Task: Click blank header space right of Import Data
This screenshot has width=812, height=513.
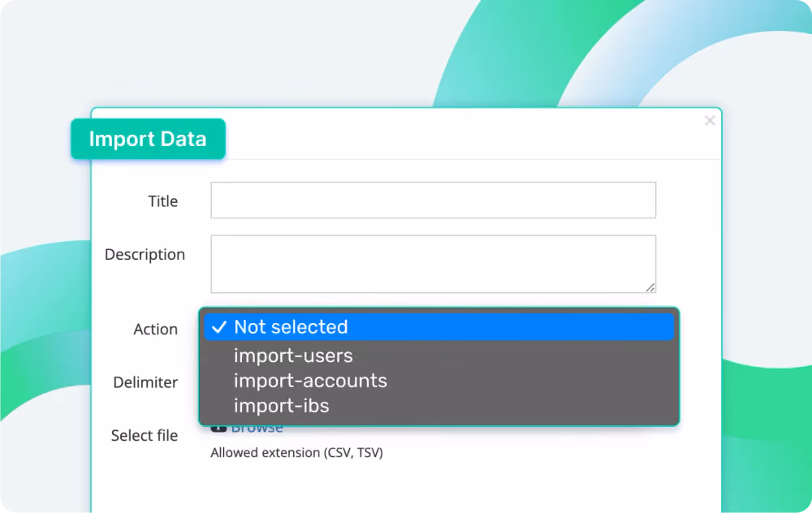Action: point(461,134)
